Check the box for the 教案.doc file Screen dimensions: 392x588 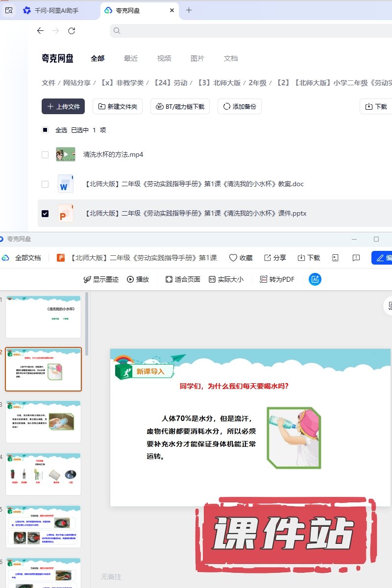45,184
